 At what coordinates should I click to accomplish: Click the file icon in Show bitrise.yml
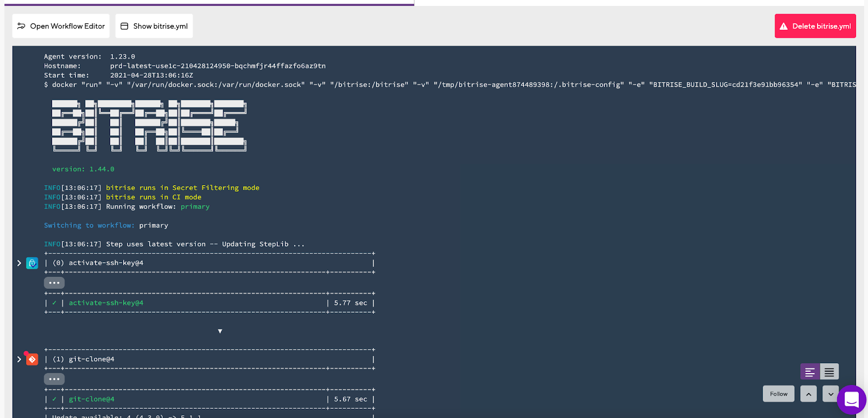click(x=124, y=26)
